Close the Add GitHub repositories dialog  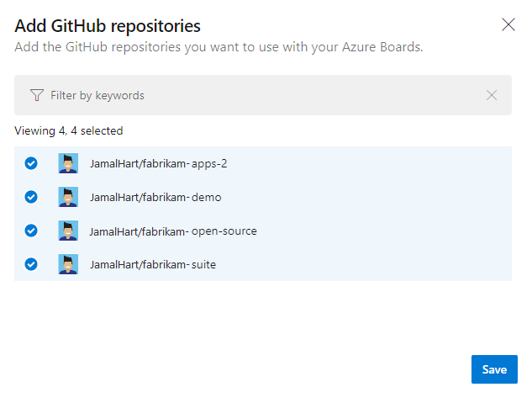[508, 24]
